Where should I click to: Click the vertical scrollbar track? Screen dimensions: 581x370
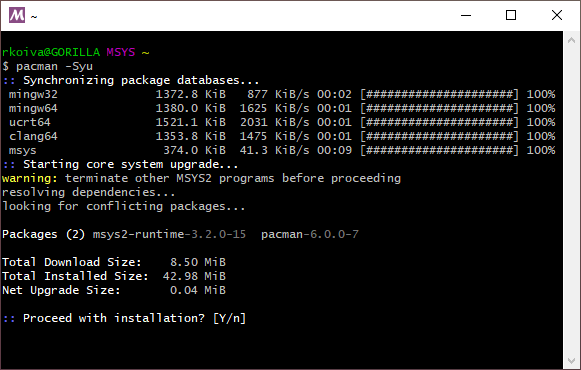click(x=571, y=200)
